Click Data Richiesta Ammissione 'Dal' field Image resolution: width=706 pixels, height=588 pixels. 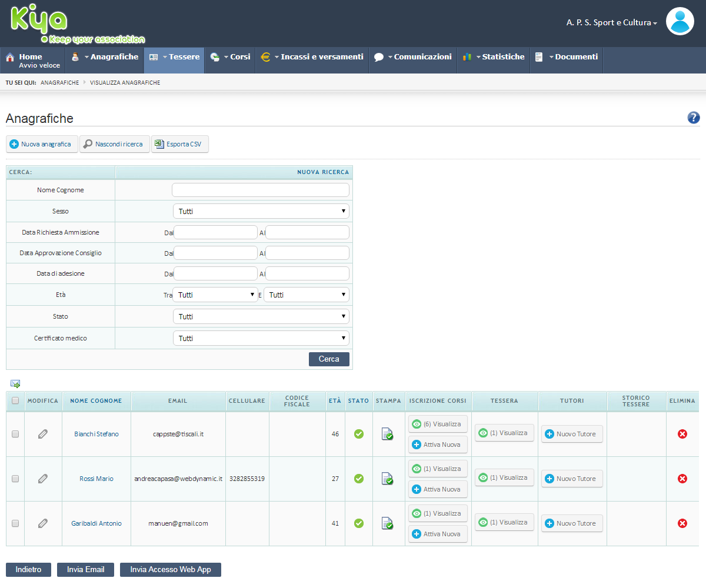tap(215, 232)
